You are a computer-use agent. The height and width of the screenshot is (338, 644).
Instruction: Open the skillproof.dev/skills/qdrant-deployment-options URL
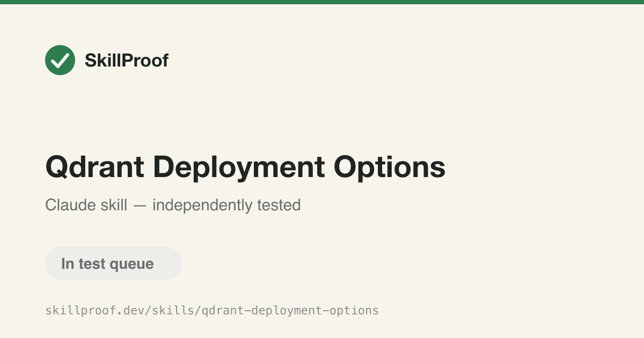(212, 310)
